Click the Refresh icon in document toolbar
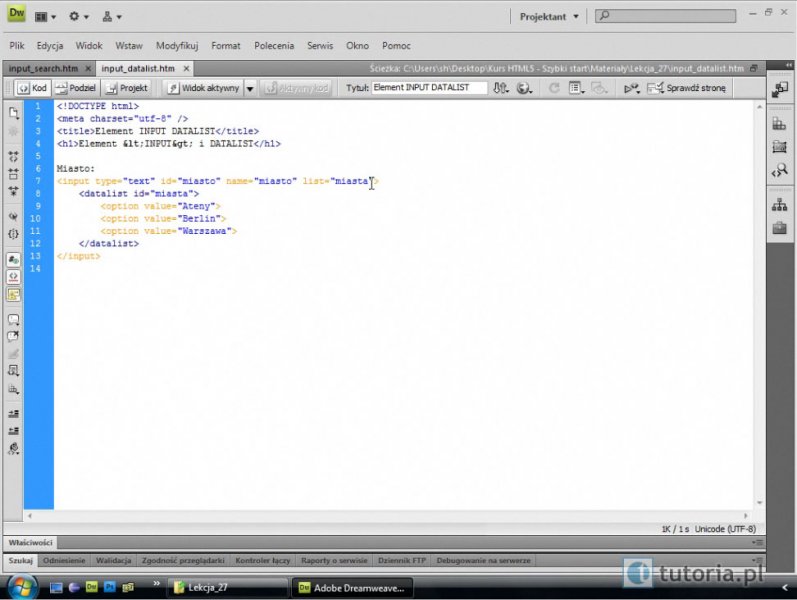Screen dimensions: 797x600 coord(553,88)
